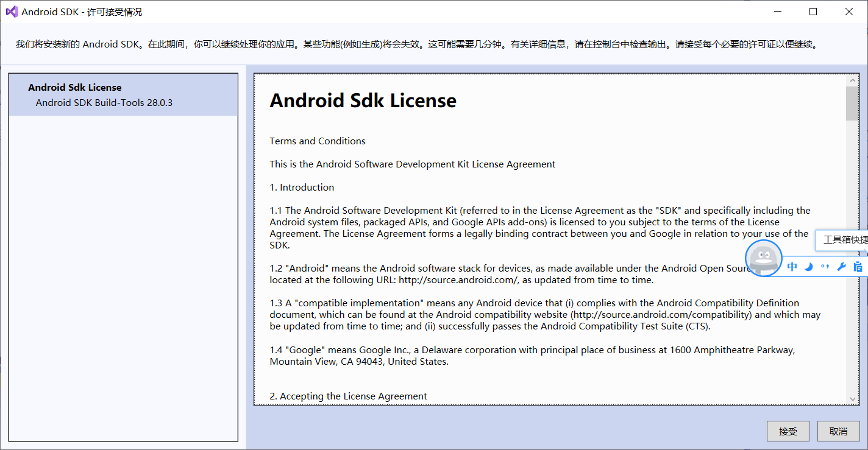Toggle Chinese/English mode with the 中 icon
Viewport: 868px width, 450px height.
tap(792, 267)
